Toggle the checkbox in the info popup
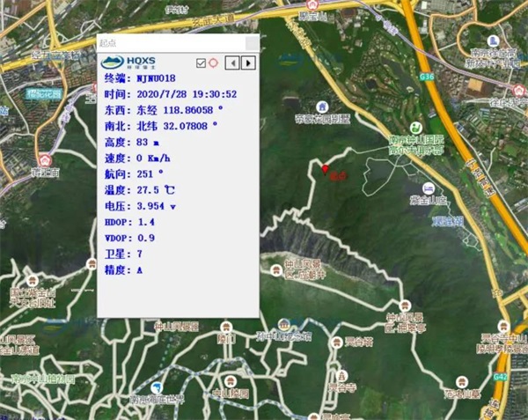528x420 pixels. 201,63
